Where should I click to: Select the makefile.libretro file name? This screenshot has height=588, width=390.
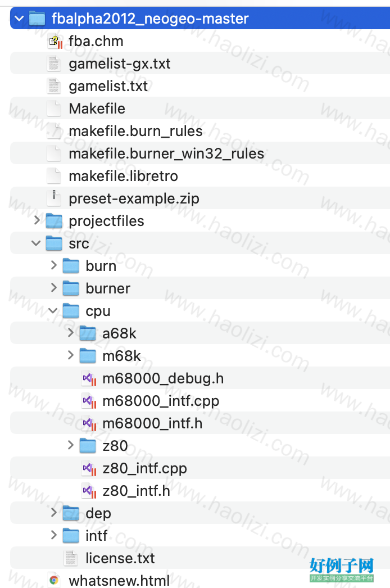[124, 176]
